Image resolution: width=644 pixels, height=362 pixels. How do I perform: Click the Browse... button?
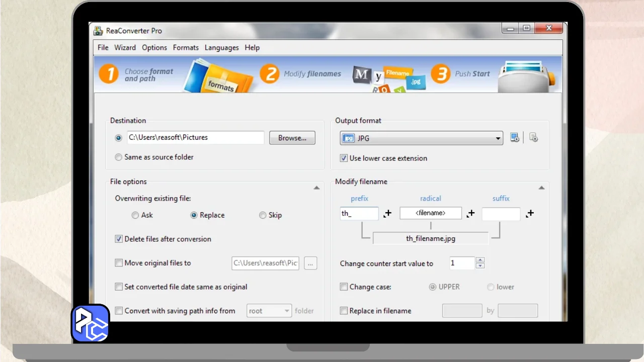(292, 138)
